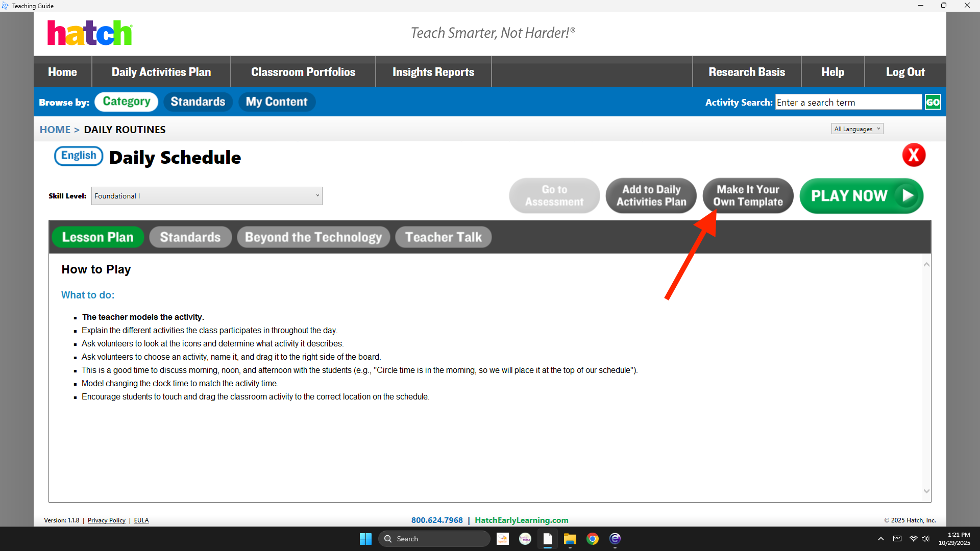
Task: Open Insights Reports menu
Action: pos(433,72)
